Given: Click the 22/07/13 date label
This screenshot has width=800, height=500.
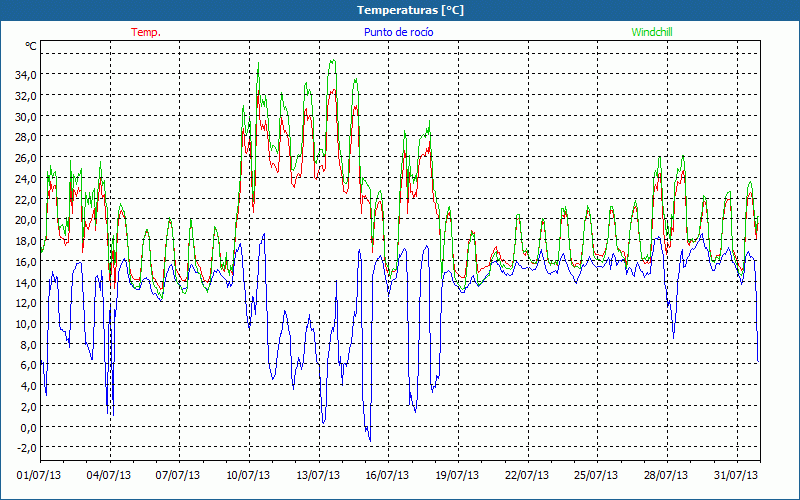Looking at the screenshot, I should 527,476.
